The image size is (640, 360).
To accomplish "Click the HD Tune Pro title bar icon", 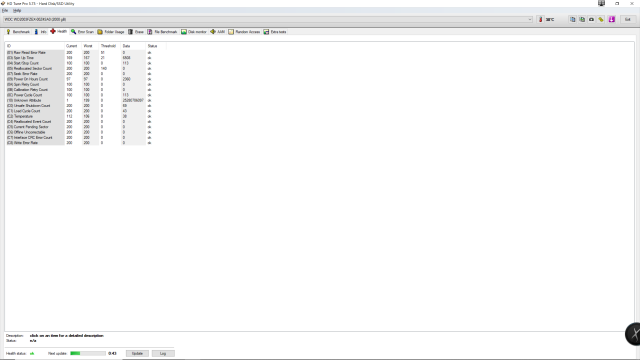I will [3, 3].
